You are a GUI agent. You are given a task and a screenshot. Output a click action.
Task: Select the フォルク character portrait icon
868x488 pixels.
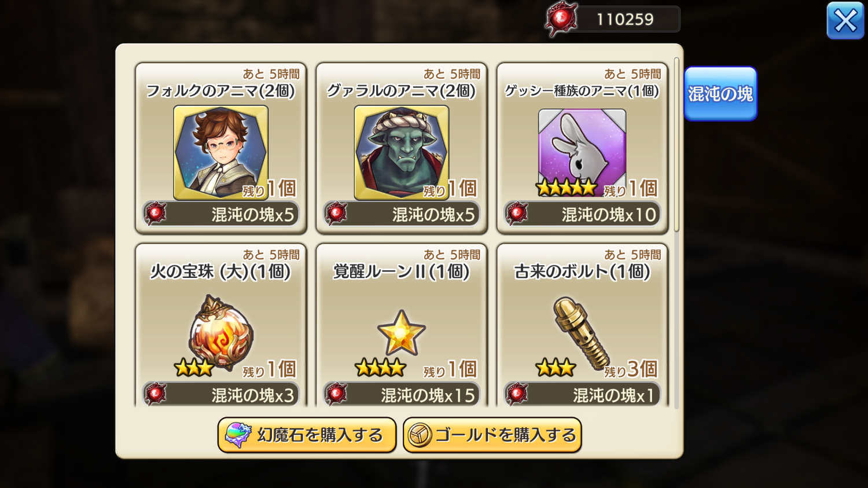click(220, 152)
